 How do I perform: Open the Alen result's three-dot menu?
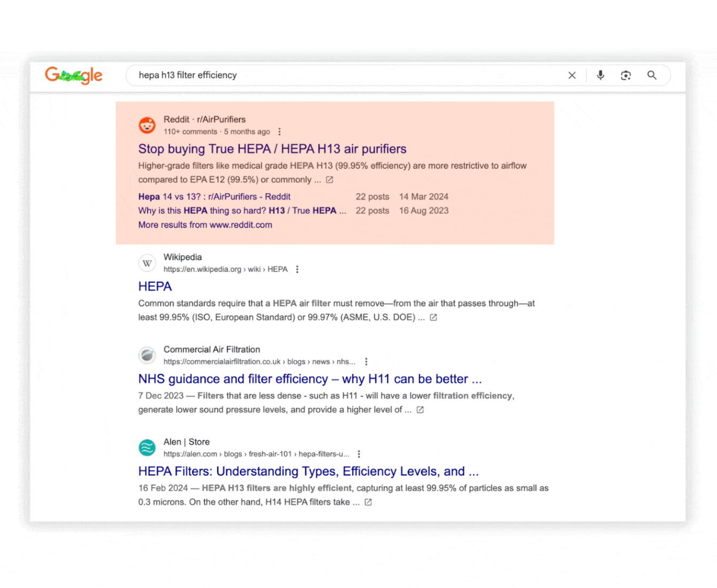point(359,454)
